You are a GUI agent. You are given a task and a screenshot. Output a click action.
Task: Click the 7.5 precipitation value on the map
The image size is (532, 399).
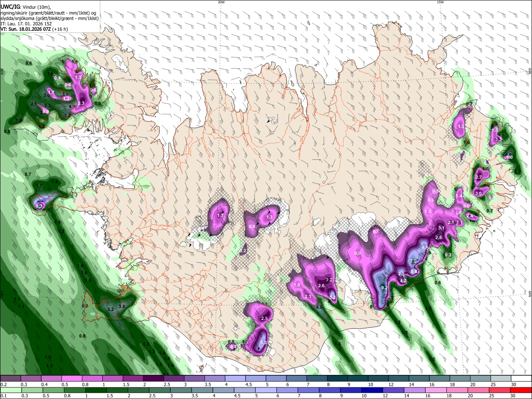pyautogui.click(x=413, y=261)
